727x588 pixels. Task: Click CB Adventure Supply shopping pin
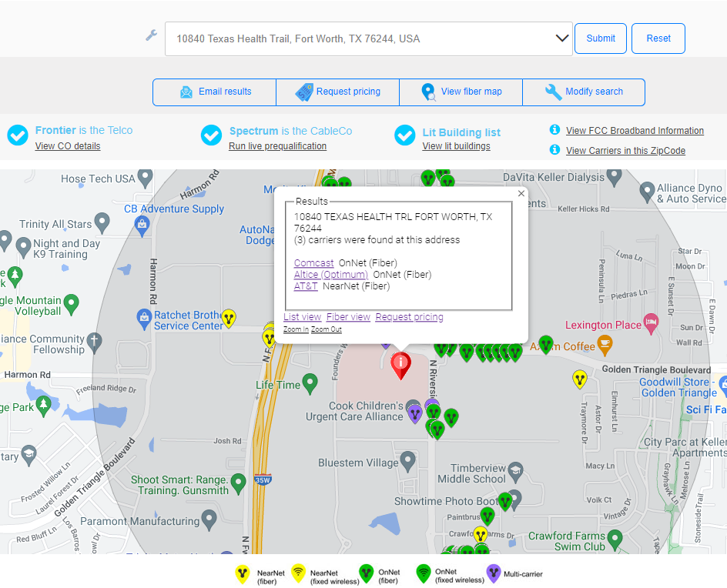coord(142,226)
